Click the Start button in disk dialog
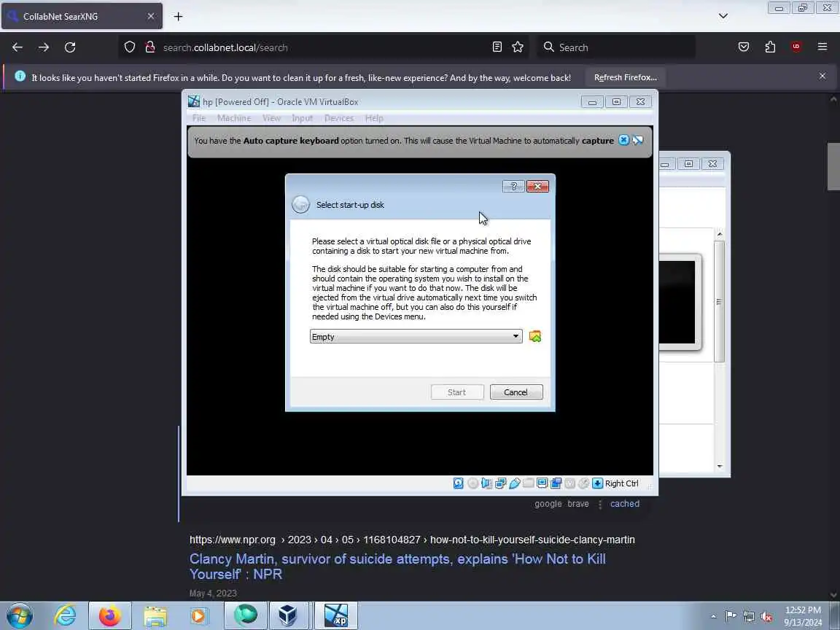 (x=457, y=392)
